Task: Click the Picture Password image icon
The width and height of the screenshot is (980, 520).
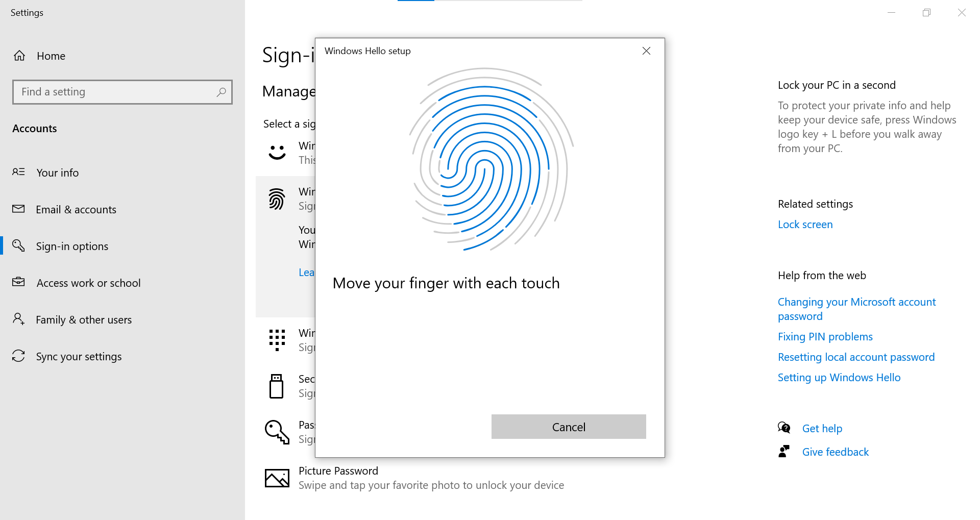Action: (277, 478)
